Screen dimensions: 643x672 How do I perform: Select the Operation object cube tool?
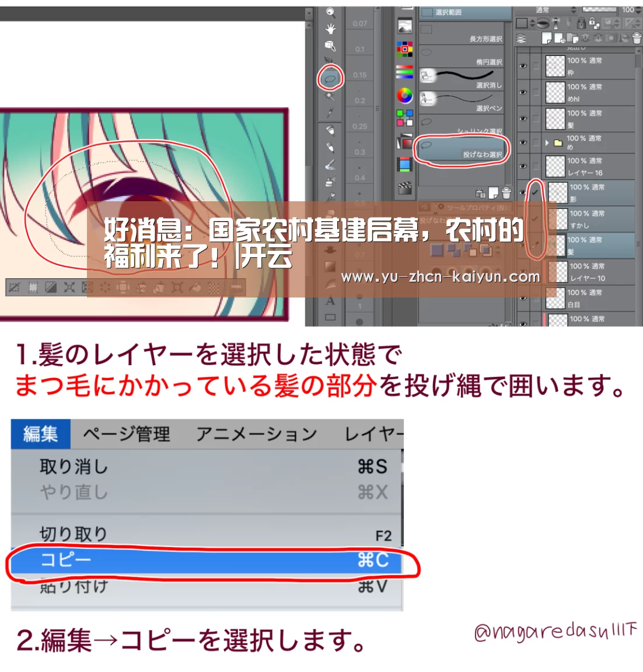330,45
